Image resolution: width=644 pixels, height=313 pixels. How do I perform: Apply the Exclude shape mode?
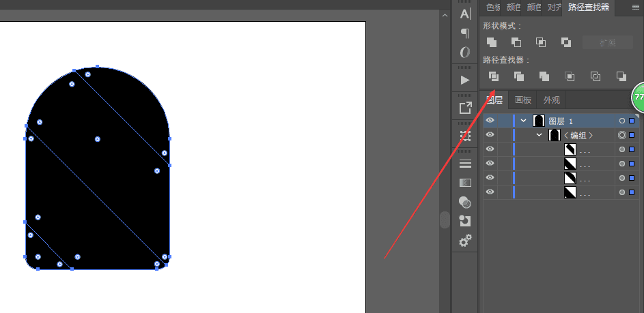click(566, 42)
